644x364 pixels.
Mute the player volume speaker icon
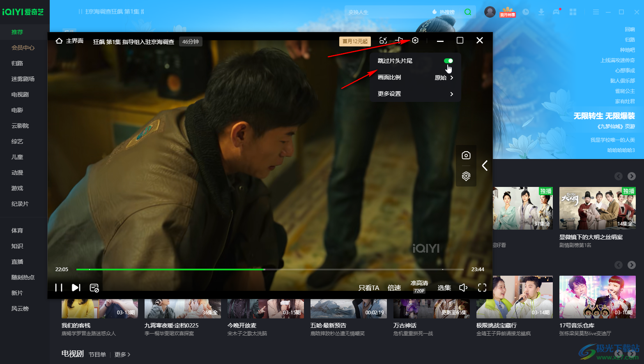pyautogui.click(x=463, y=288)
